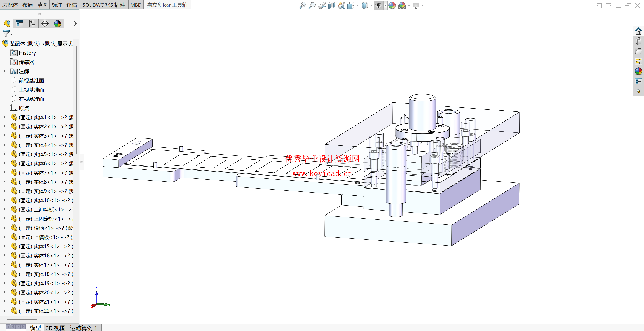Viewport: 644px width, 331px height.
Task: Open Hide/Show Items dropdown arrow
Action: click(x=385, y=5)
